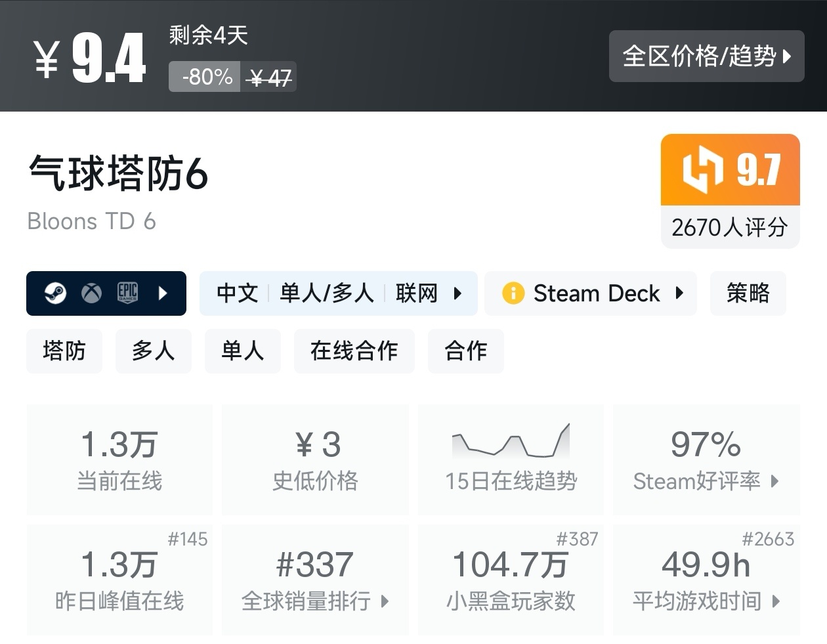Switch to the 策略 category tag

point(748,293)
